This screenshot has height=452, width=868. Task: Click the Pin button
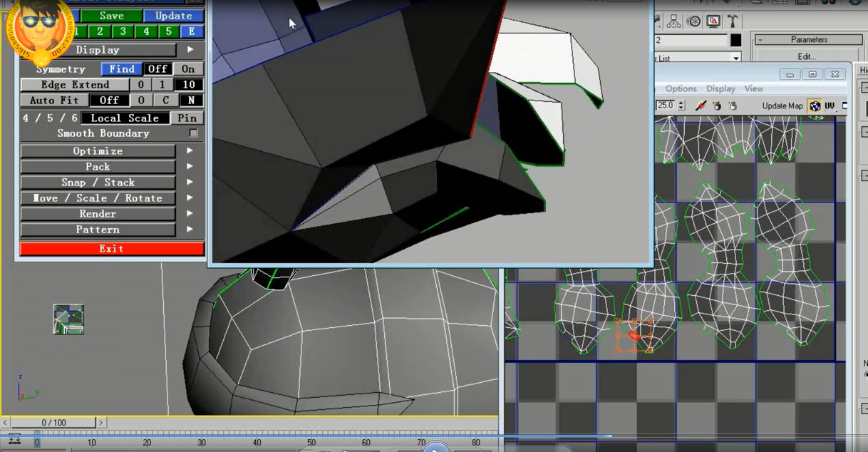(x=187, y=118)
